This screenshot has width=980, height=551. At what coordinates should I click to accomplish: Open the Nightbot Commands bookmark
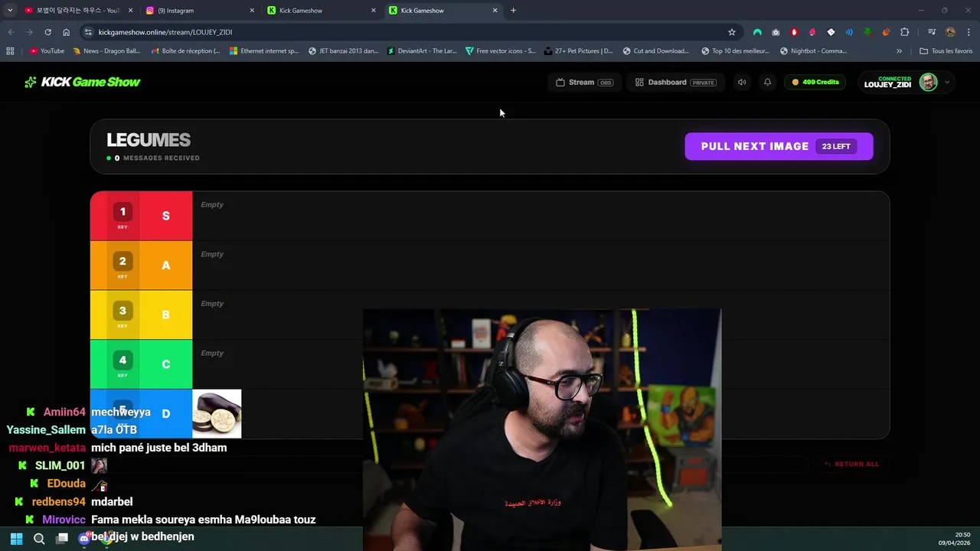pos(814,51)
